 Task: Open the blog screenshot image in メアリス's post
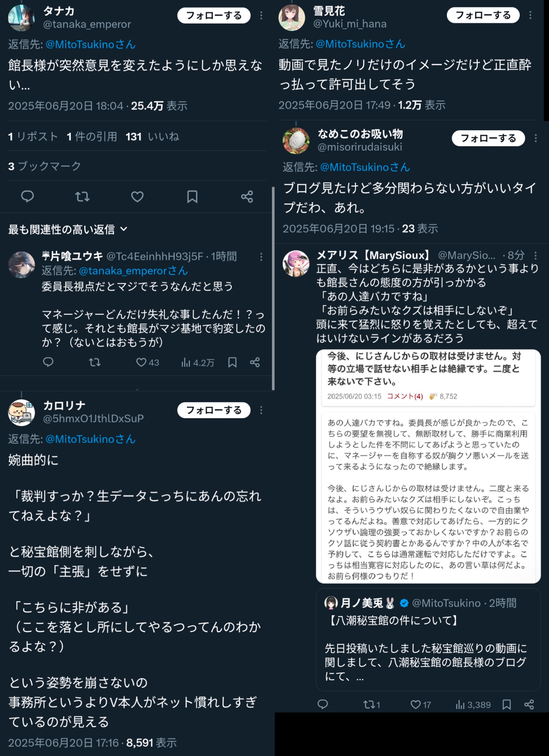pyautogui.click(x=428, y=466)
